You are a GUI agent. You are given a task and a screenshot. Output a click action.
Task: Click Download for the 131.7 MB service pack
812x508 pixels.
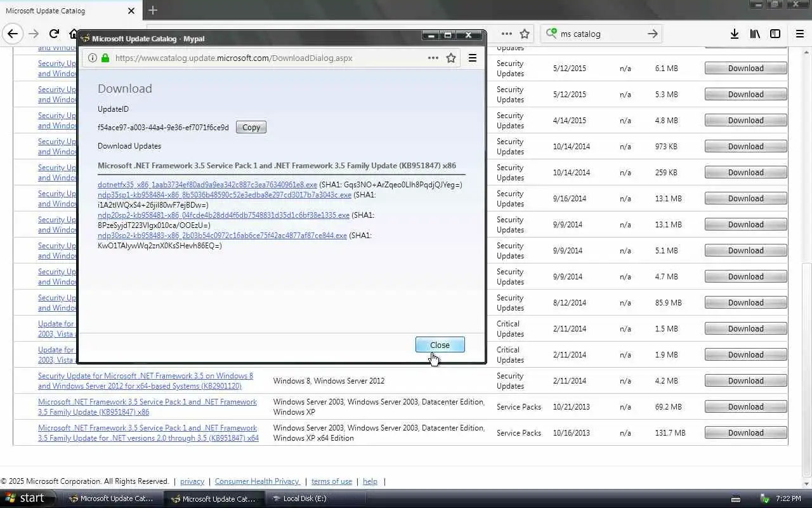[x=746, y=432]
